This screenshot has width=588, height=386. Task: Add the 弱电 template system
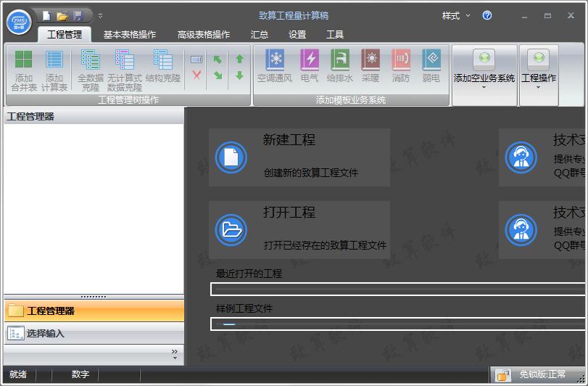point(431,66)
